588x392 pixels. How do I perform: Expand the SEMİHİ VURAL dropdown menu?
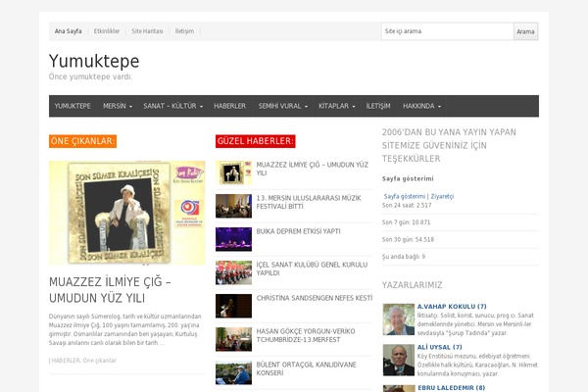click(x=283, y=106)
